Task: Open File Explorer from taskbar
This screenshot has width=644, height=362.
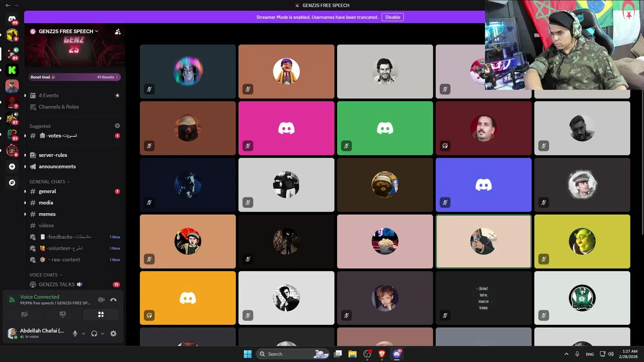Action: pos(353,354)
